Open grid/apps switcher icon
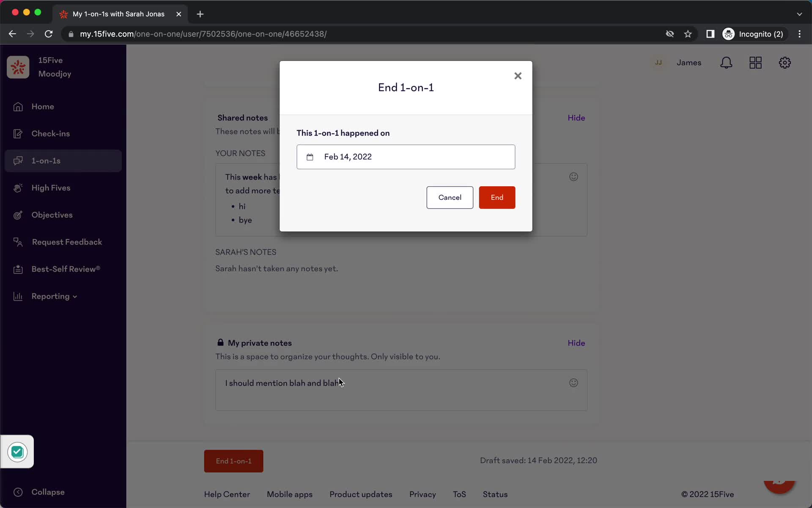This screenshot has width=812, height=508. tap(756, 63)
